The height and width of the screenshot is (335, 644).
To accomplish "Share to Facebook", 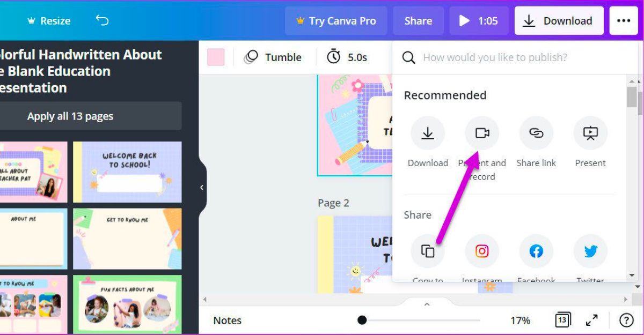I will click(536, 251).
